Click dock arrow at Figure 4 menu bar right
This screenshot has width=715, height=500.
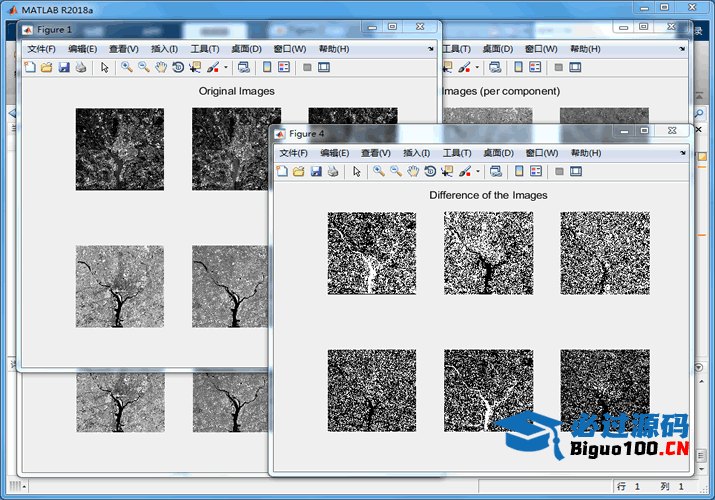683,153
